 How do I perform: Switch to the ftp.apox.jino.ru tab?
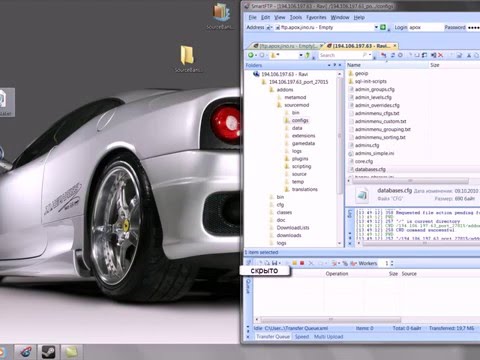(287, 46)
